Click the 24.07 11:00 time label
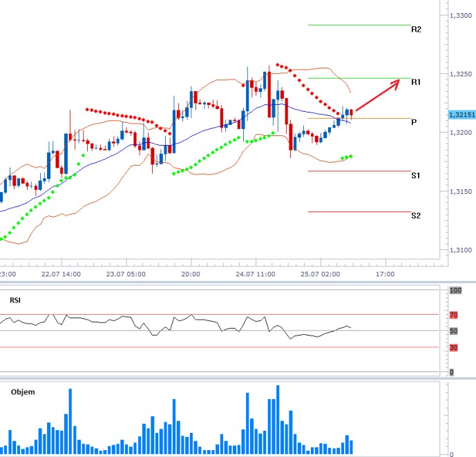This screenshot has height=457, width=476. 256,274
